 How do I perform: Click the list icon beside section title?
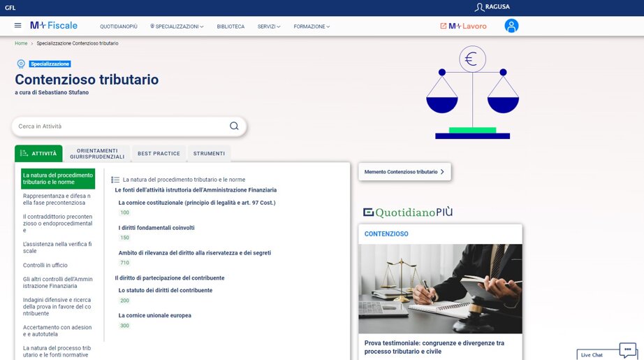tap(115, 180)
